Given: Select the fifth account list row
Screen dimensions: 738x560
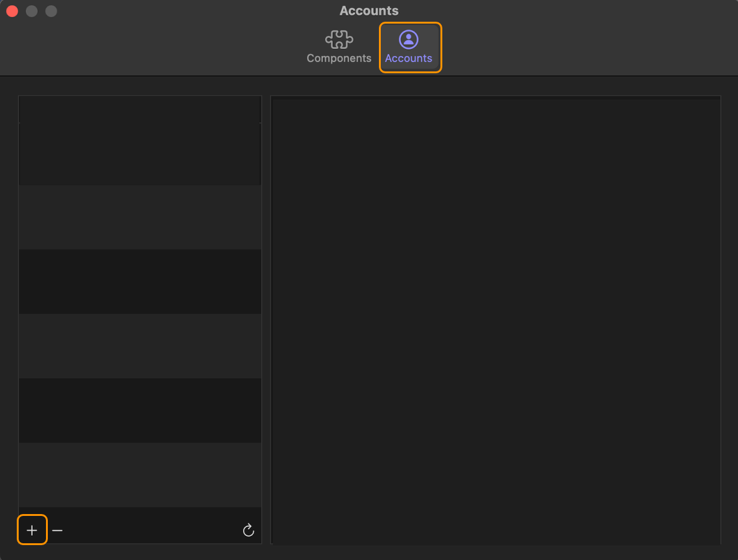Looking at the screenshot, I should coord(140,410).
